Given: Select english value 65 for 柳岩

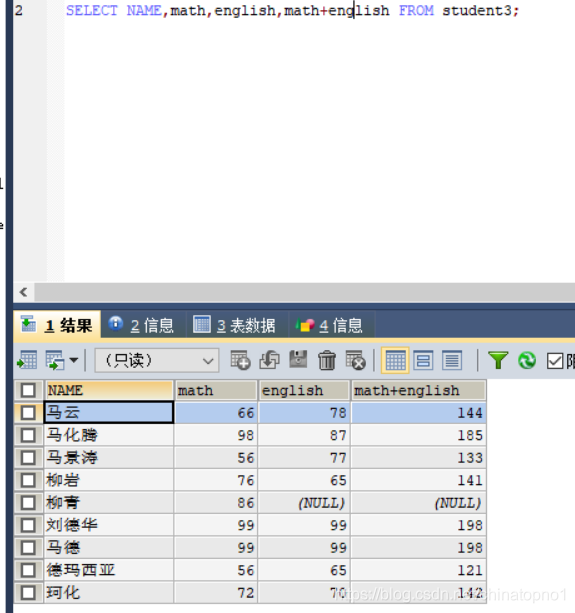Looking at the screenshot, I should tap(304, 480).
